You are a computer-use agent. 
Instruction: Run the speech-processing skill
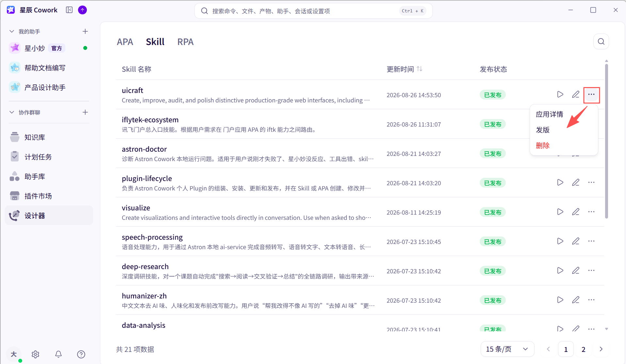click(x=560, y=241)
